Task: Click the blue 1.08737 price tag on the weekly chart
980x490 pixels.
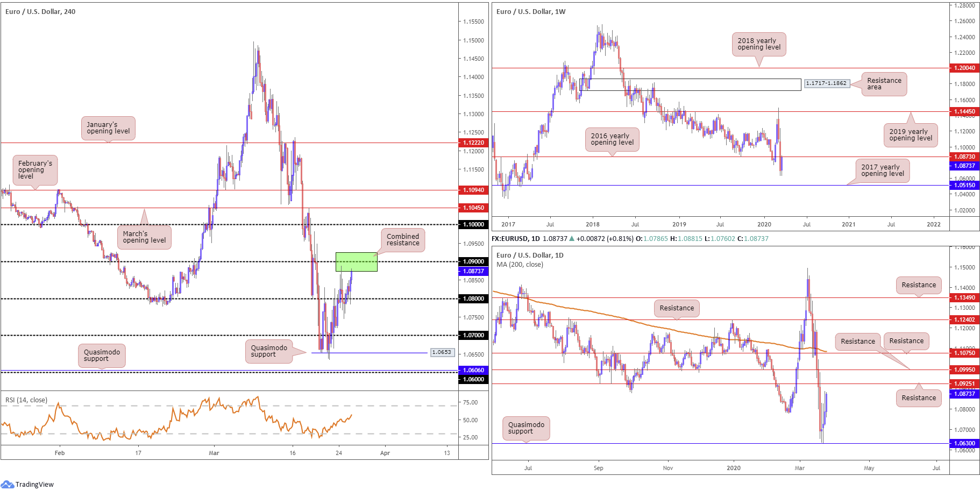Action: (x=964, y=166)
